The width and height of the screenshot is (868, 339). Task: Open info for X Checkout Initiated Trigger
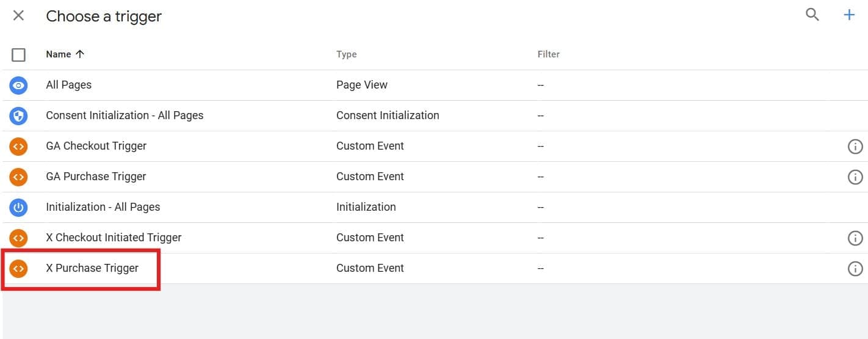(x=855, y=238)
